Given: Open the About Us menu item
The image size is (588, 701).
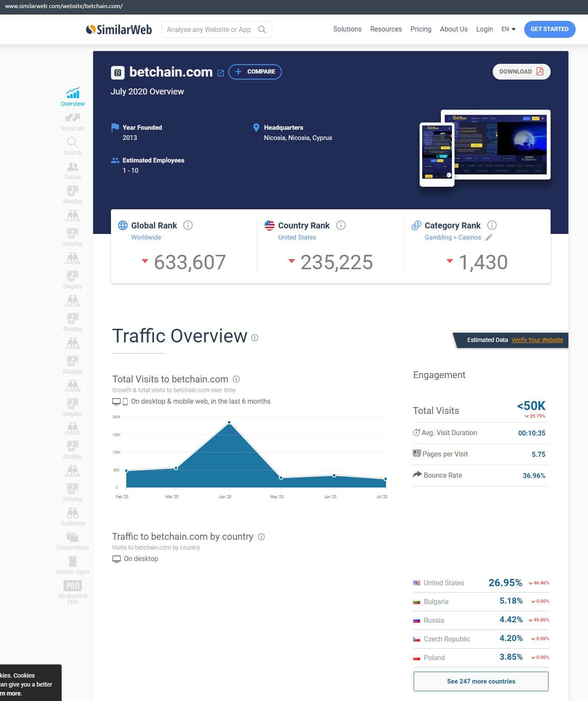Looking at the screenshot, I should point(454,29).
